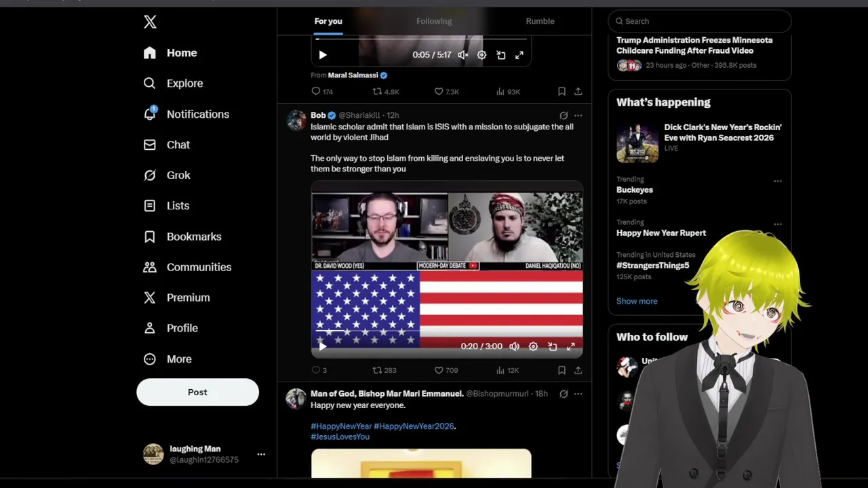
Task: Like the post with 7.3K likes
Action: [447, 91]
